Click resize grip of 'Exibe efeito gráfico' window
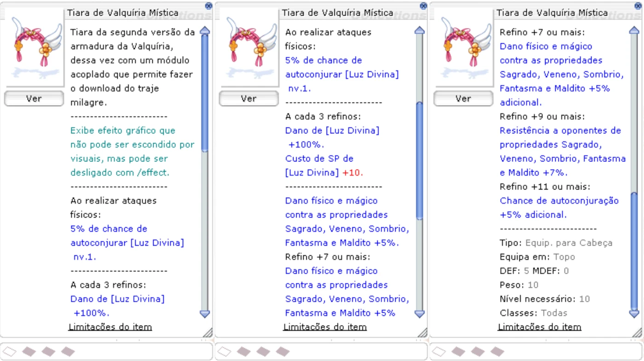This screenshot has width=644, height=361. coord(207,332)
